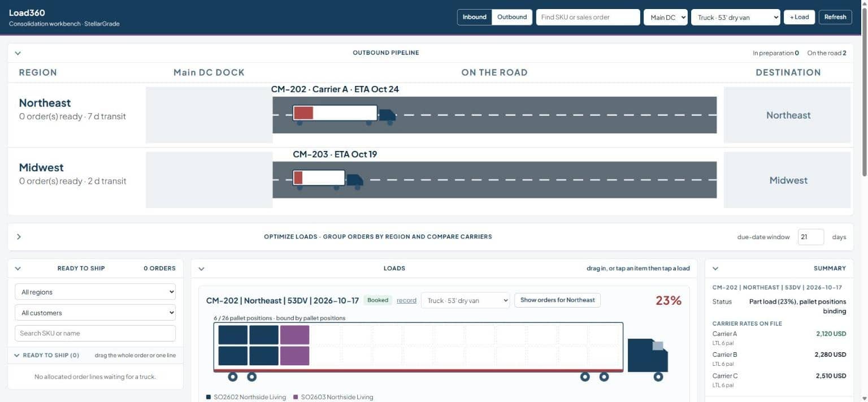Click the Carrier C rate 2,510 USD
868x402 pixels.
831,376
